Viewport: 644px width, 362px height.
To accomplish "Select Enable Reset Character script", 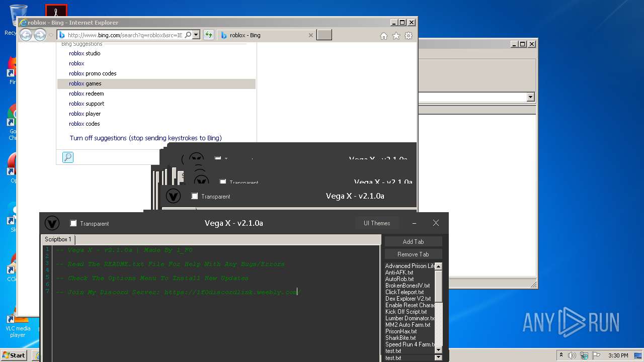I will tap(410, 305).
